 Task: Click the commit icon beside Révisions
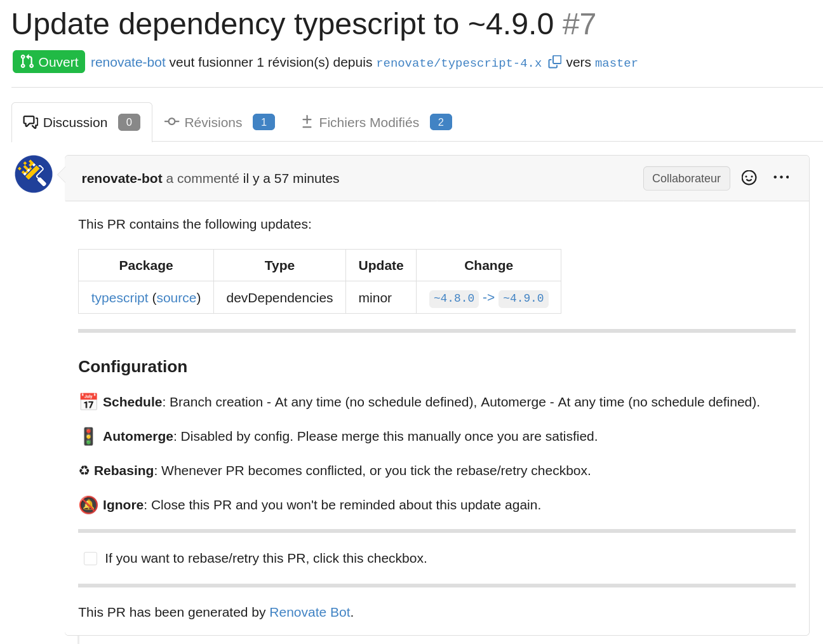(x=171, y=121)
